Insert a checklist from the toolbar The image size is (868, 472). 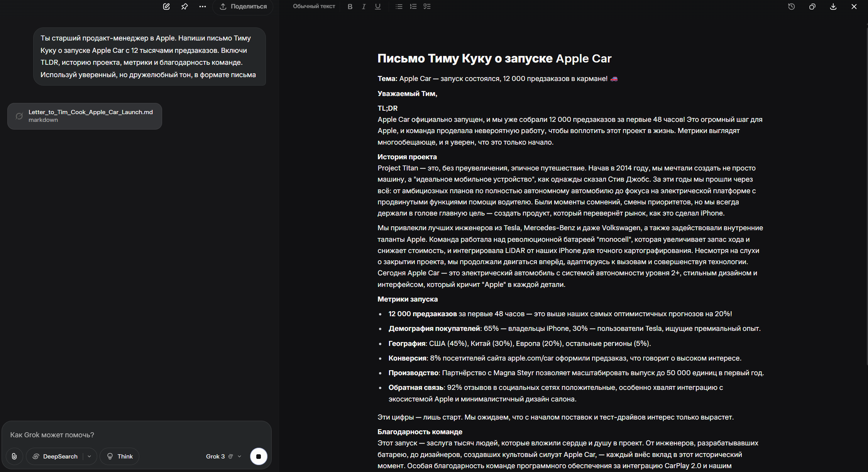tap(427, 7)
